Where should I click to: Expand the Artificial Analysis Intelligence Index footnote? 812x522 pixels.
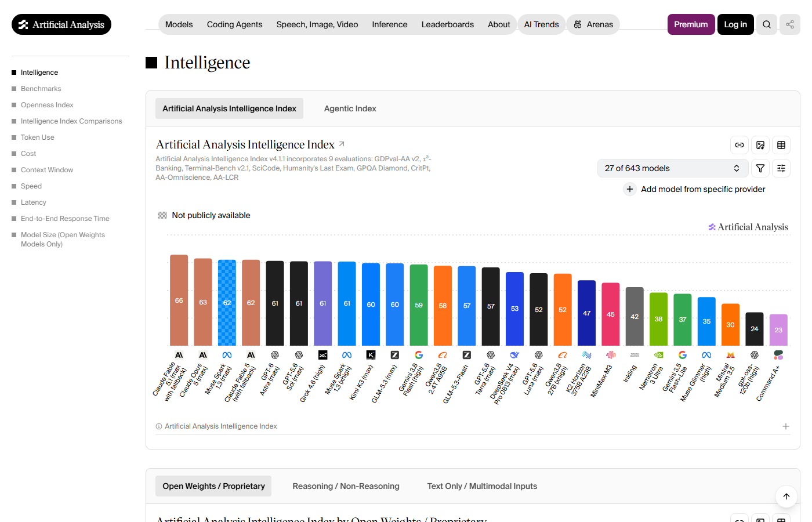click(786, 426)
